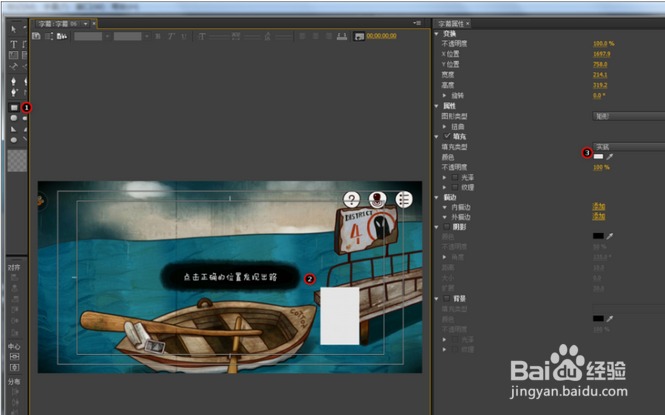Image resolution: width=665 pixels, height=415 pixels.
Task: Select the Wedge tool
Action: click(x=14, y=129)
